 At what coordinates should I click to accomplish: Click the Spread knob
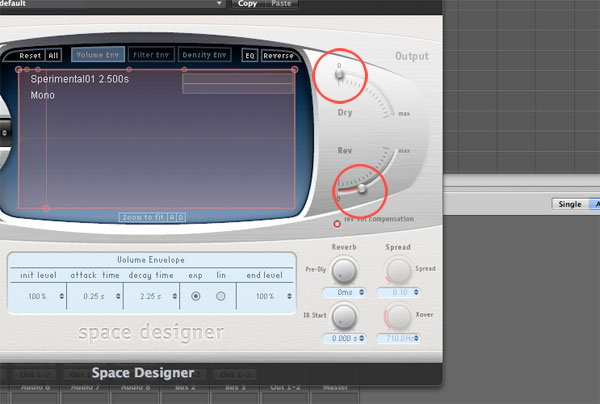399,270
